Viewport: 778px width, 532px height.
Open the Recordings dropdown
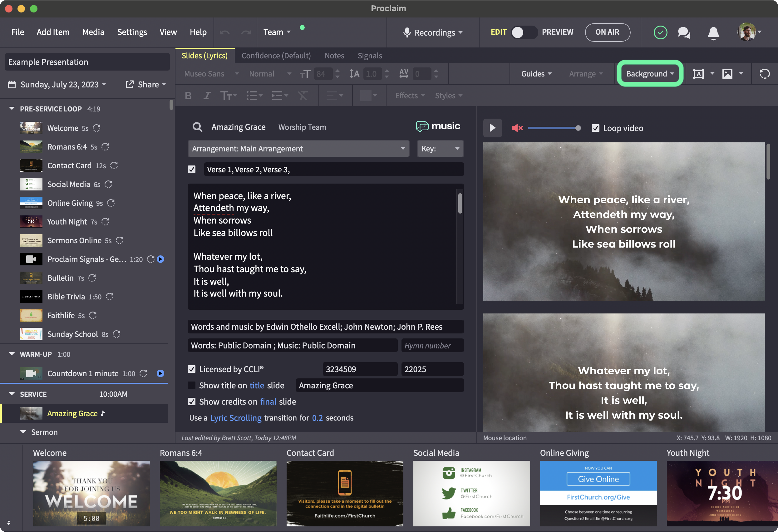tap(433, 32)
